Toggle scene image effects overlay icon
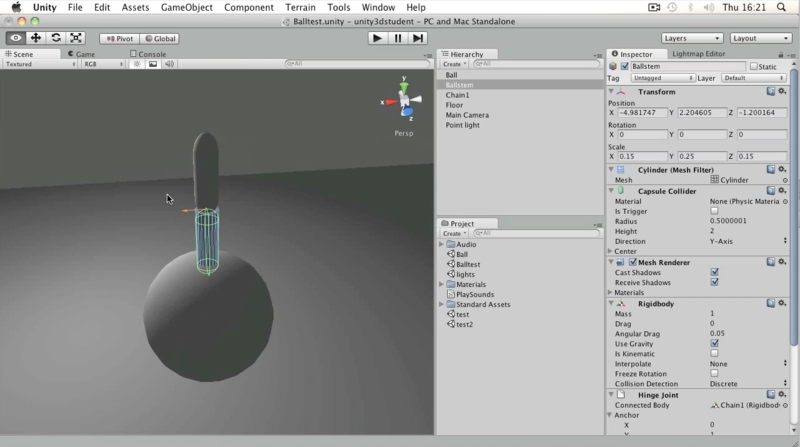The image size is (800, 447). [x=153, y=64]
